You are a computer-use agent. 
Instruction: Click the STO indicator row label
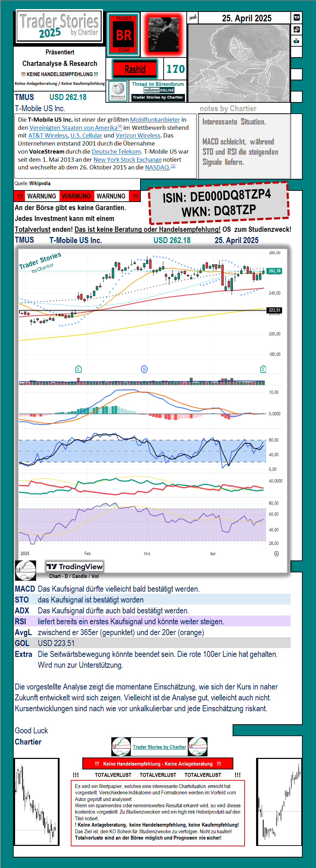tap(22, 600)
